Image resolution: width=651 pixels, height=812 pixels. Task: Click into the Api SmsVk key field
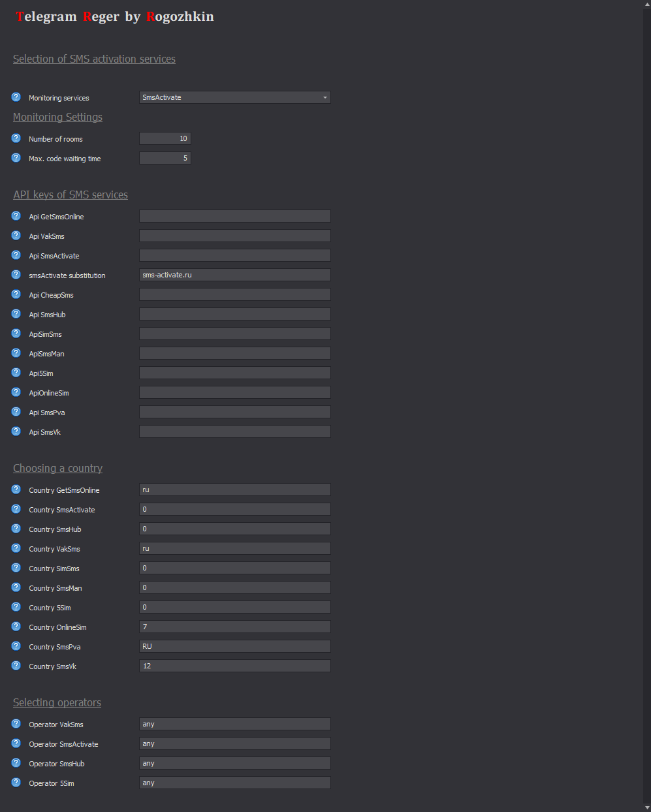(235, 431)
